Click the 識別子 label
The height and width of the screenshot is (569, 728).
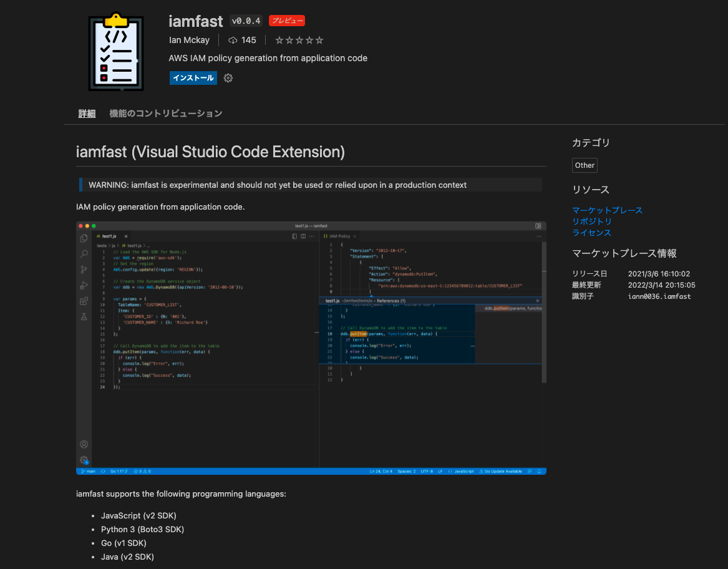(x=583, y=296)
